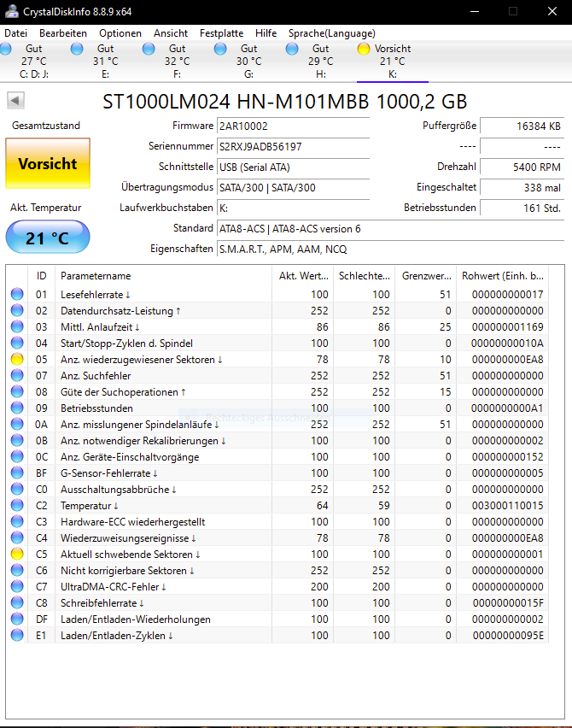Click the status icon for Mittl. Anlaufzeit
The image size is (572, 728).
pyautogui.click(x=17, y=326)
